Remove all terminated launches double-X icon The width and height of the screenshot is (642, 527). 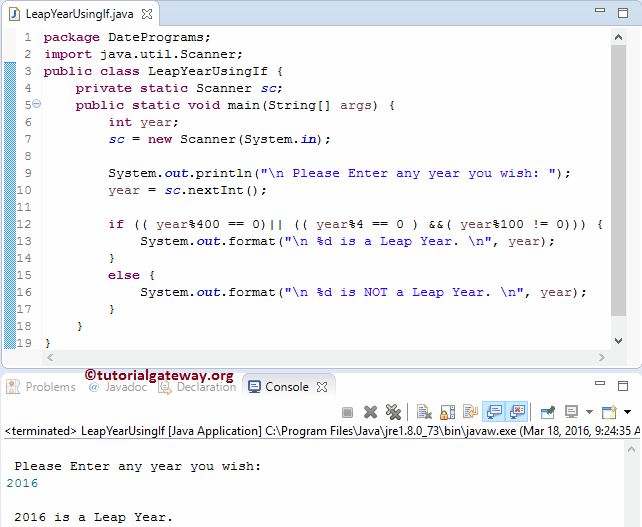pyautogui.click(x=393, y=412)
